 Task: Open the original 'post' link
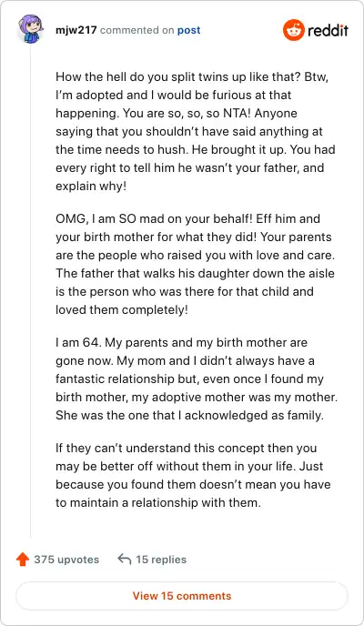point(188,30)
